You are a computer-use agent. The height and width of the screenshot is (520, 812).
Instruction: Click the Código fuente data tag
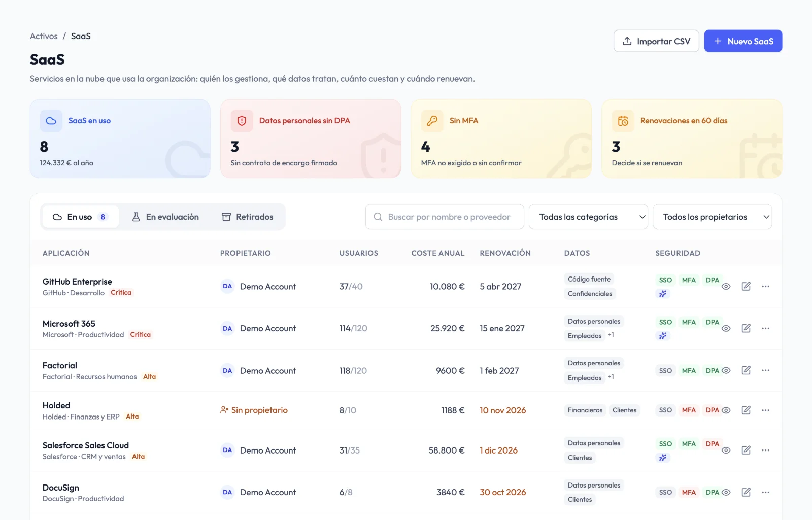point(589,279)
